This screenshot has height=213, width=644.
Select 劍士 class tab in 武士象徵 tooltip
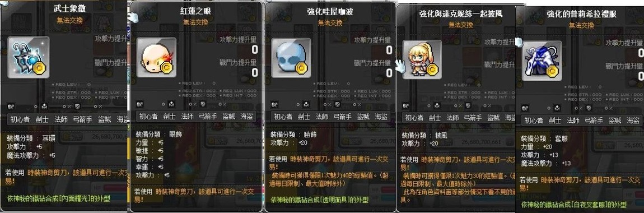pos(43,119)
